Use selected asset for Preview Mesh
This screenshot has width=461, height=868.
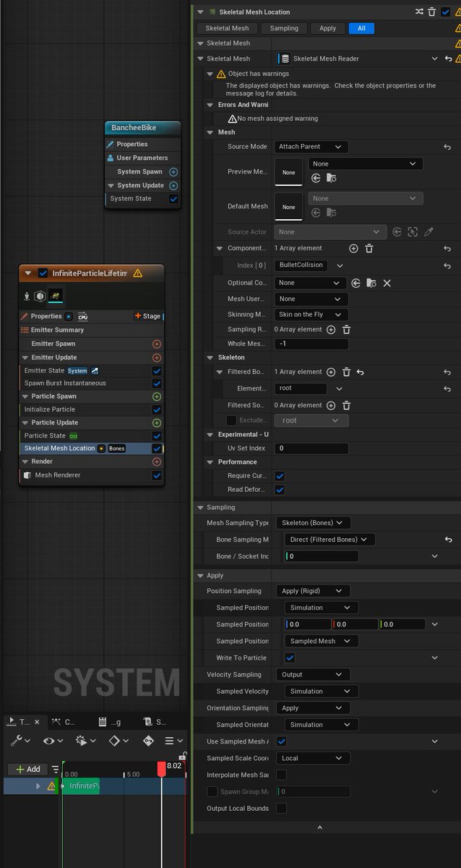[316, 178]
